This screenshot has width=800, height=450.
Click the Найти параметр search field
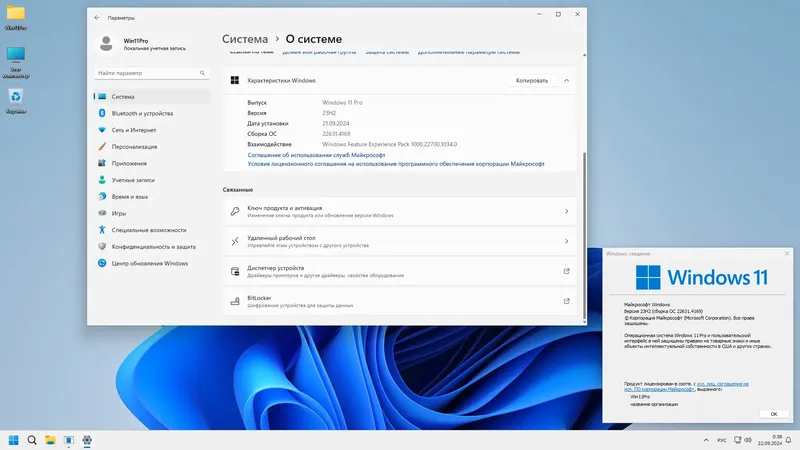(x=152, y=73)
